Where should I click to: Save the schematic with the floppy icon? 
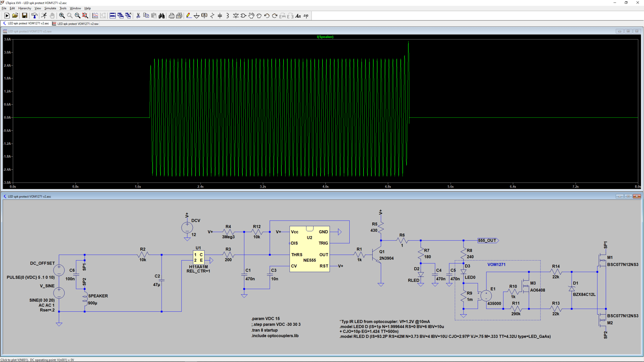pyautogui.click(x=25, y=16)
